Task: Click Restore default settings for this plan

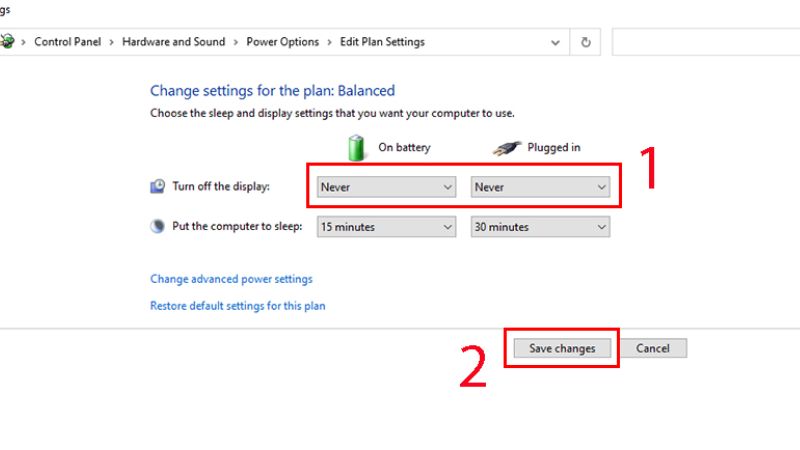Action: click(237, 306)
